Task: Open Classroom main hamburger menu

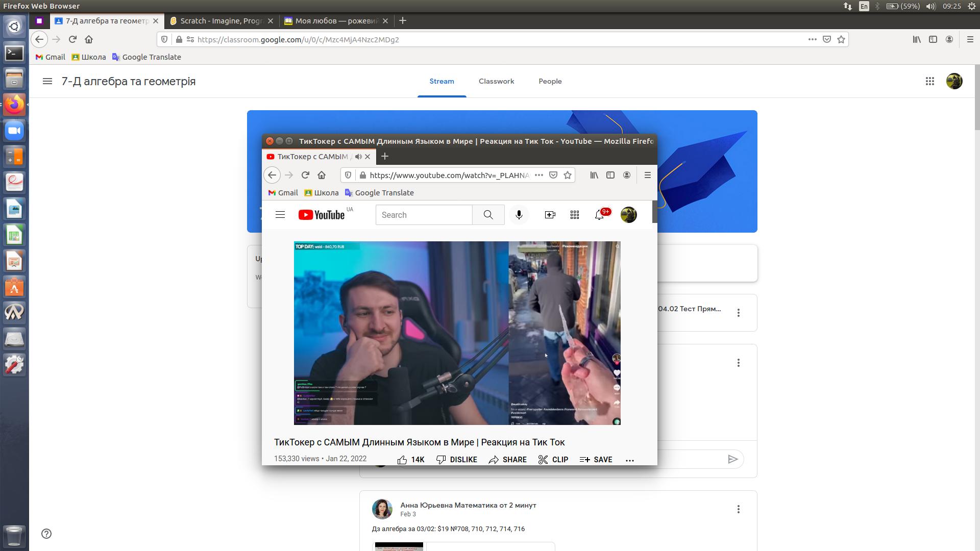Action: [x=47, y=81]
